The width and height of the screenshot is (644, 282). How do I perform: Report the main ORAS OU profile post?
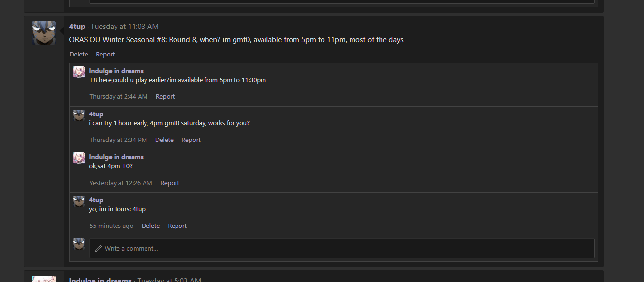(x=105, y=55)
